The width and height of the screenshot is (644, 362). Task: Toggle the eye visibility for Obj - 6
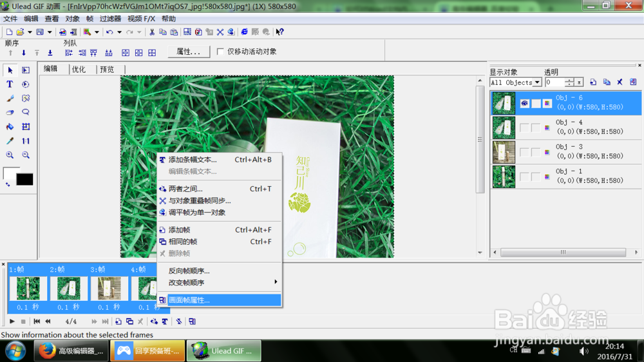click(524, 103)
